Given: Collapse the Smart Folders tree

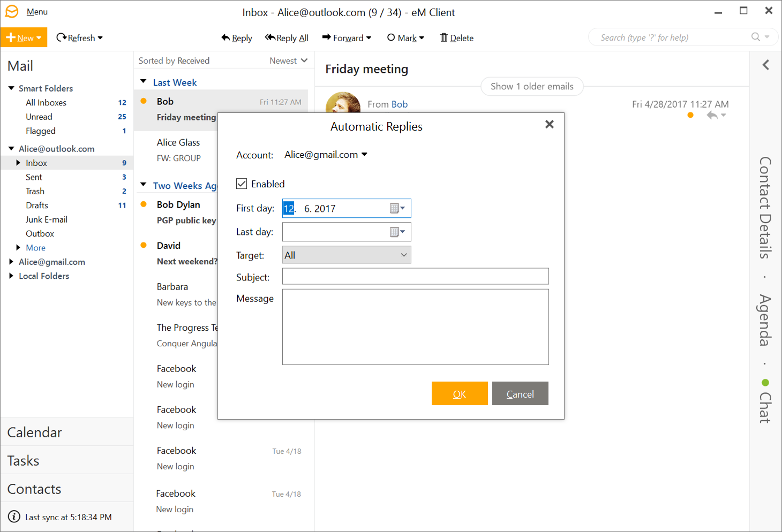Looking at the screenshot, I should click(x=11, y=88).
